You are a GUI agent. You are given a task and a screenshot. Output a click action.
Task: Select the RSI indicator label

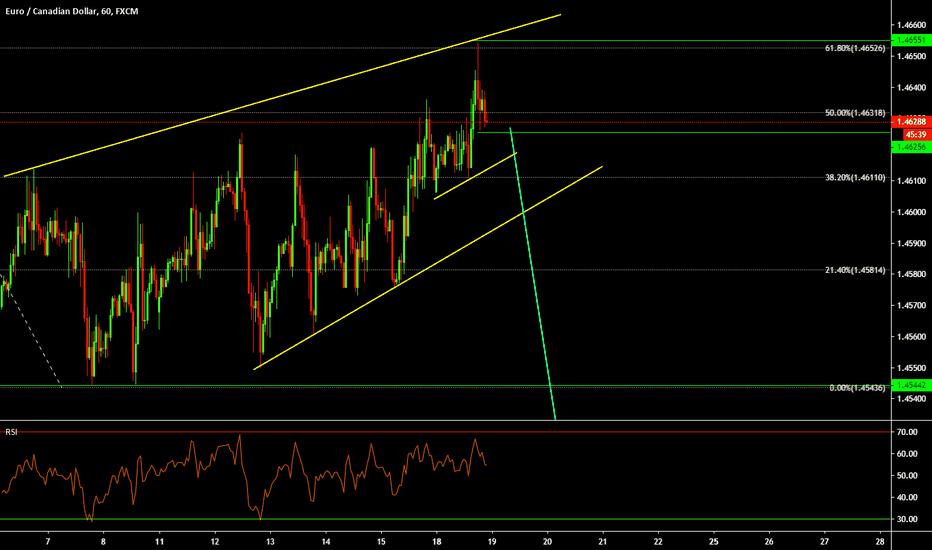pos(10,432)
